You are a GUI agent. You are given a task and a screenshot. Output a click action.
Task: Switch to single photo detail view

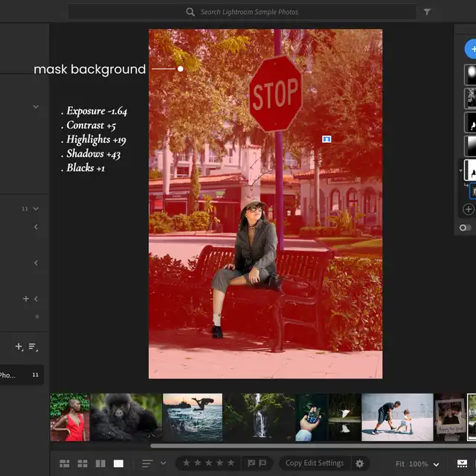118,463
